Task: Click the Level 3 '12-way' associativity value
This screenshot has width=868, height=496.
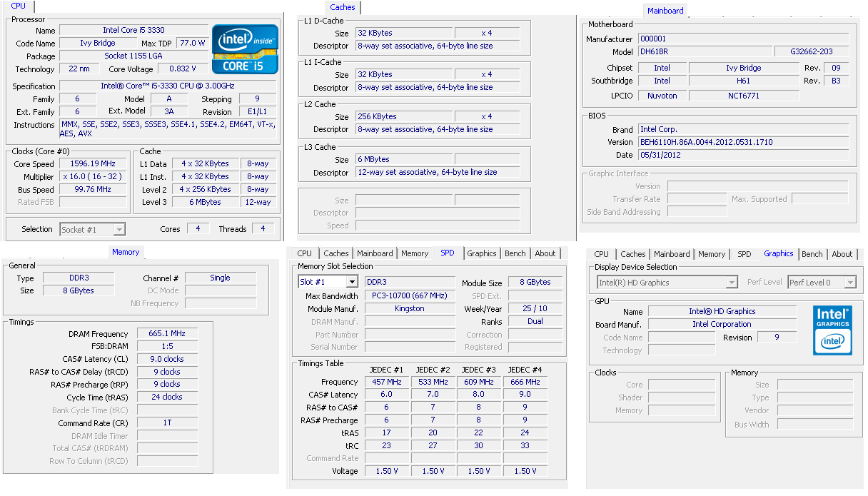Action: coord(258,202)
